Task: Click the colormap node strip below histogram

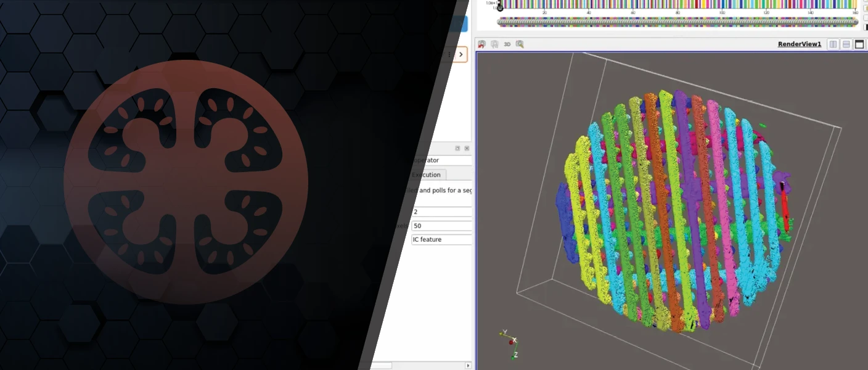Action: 678,22
